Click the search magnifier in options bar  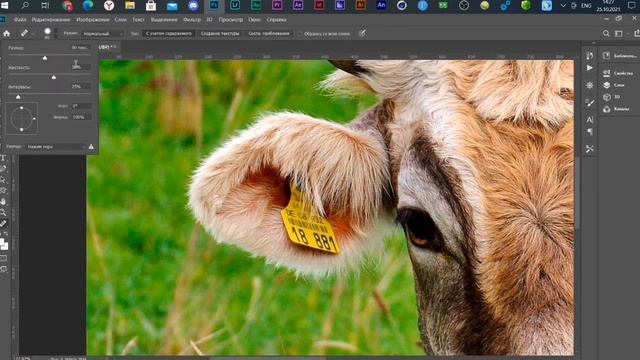pyautogui.click(x=606, y=33)
